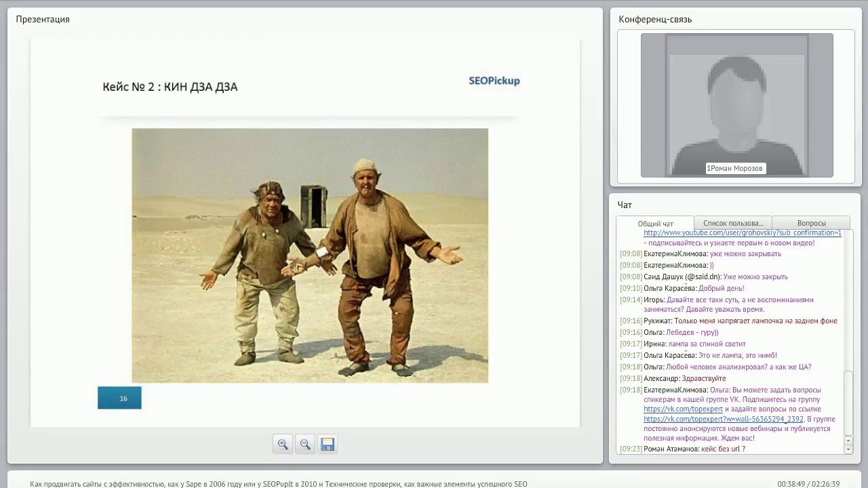Click the 1Роман Морозов name label
The image size is (868, 488).
[735, 169]
